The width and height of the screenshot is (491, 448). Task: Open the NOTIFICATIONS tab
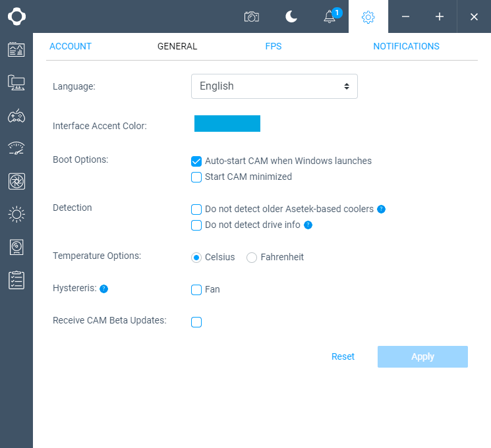click(406, 46)
